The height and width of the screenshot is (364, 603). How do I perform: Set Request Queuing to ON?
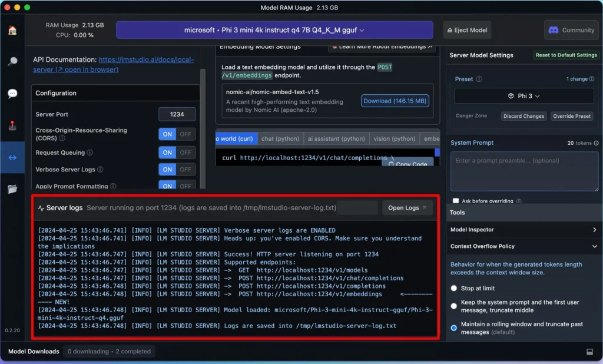167,153
